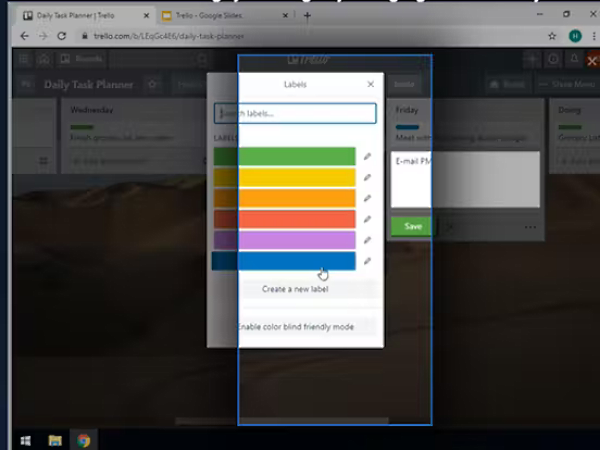The width and height of the screenshot is (600, 450).
Task: Close the Daily Task Planner tab
Action: click(146, 16)
